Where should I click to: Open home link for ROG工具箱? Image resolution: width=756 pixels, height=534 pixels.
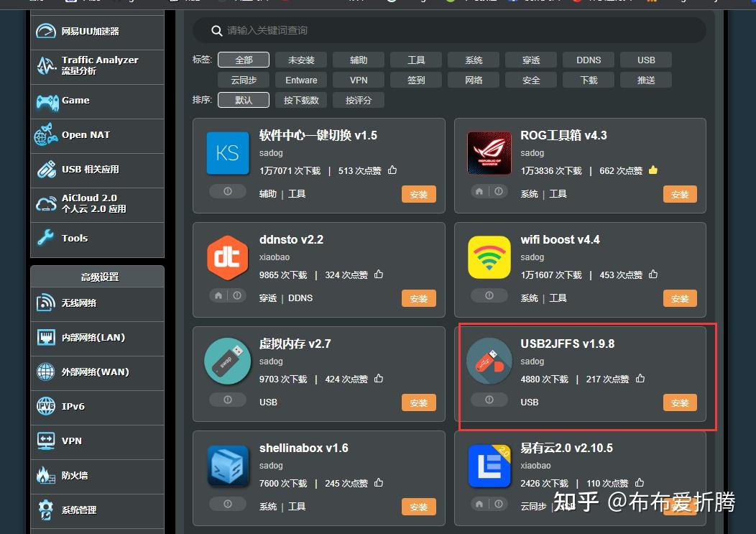pyautogui.click(x=479, y=191)
